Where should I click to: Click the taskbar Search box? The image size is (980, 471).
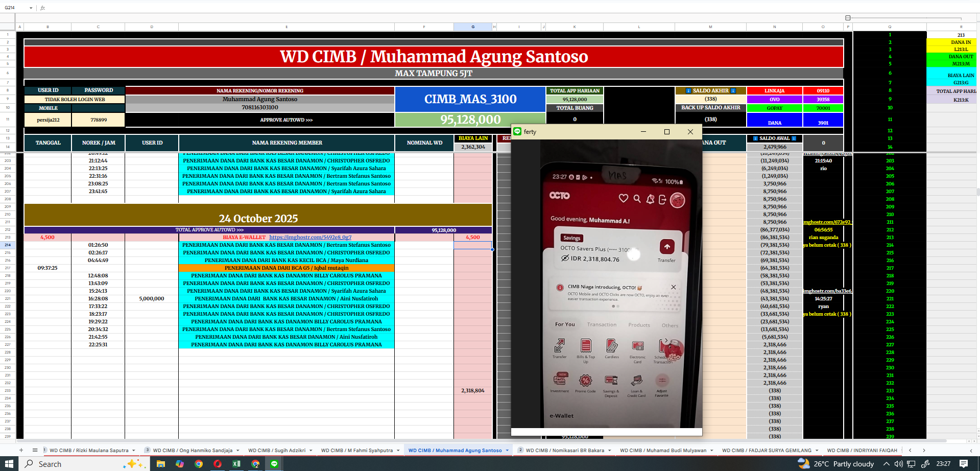pyautogui.click(x=84, y=464)
